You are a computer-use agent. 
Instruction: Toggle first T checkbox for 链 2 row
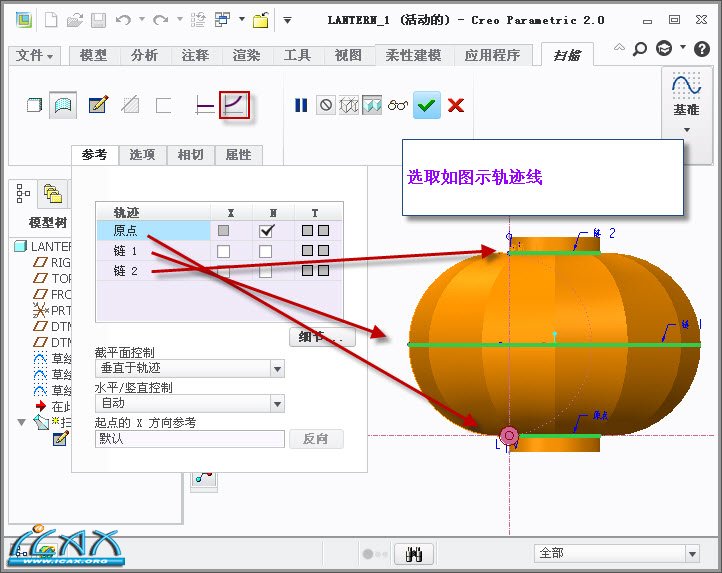(307, 270)
